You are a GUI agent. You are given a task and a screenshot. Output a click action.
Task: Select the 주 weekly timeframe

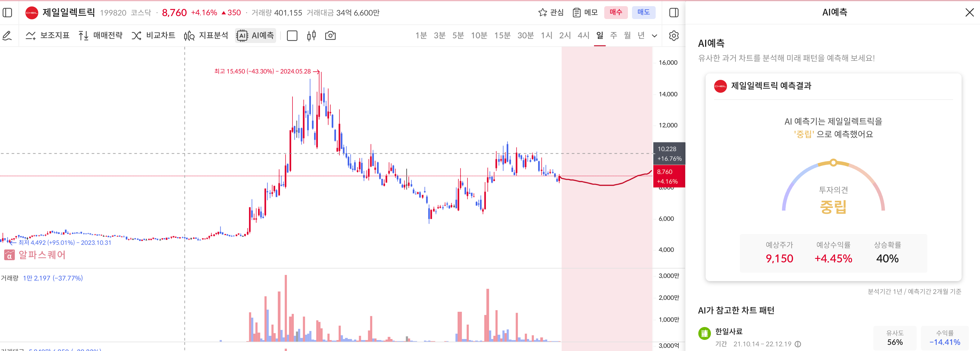coord(614,35)
